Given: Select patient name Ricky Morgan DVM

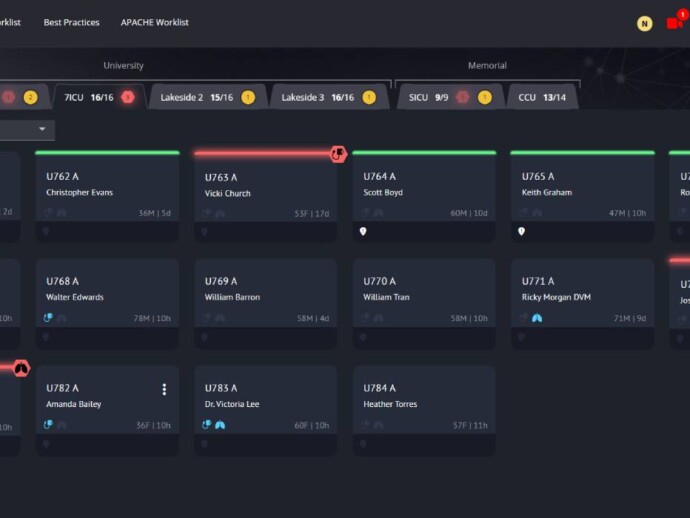Looking at the screenshot, I should (x=556, y=297).
